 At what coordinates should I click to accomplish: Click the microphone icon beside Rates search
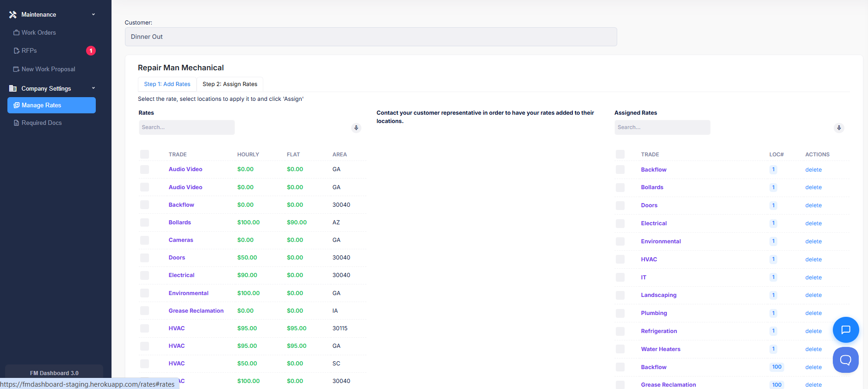click(x=356, y=128)
